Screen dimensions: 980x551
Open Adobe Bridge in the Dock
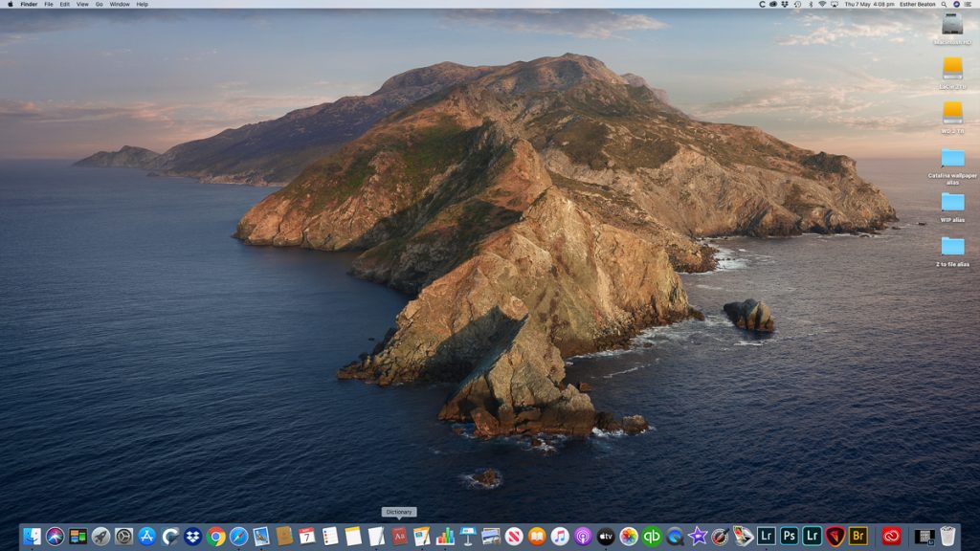tap(858, 537)
